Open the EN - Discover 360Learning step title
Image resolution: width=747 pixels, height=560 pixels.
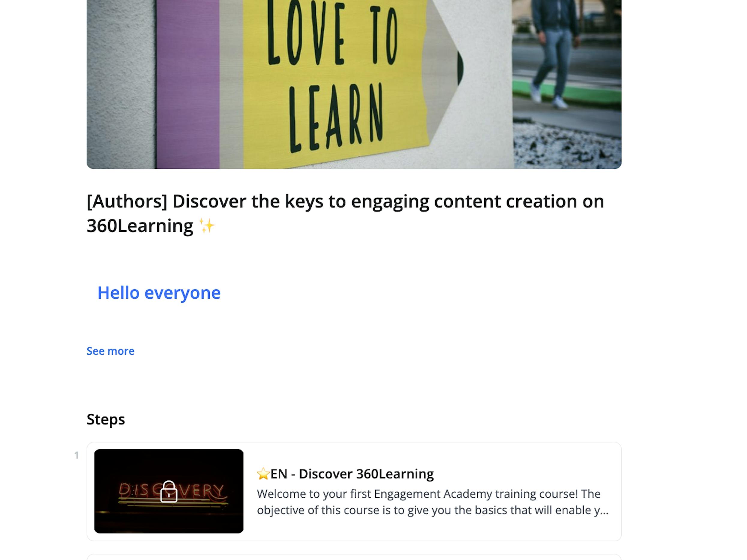click(352, 474)
